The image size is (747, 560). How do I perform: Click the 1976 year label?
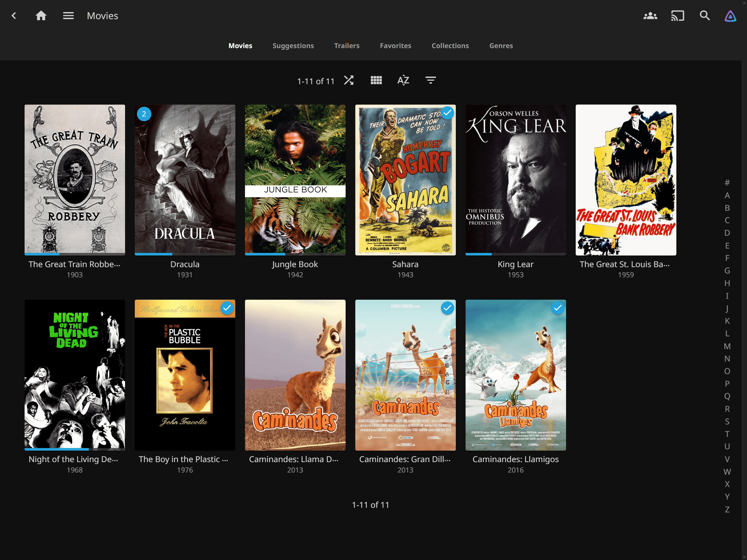click(x=185, y=470)
